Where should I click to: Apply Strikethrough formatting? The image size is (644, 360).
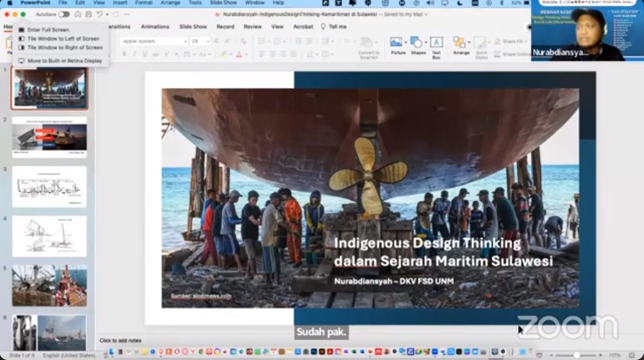pyautogui.click(x=156, y=54)
